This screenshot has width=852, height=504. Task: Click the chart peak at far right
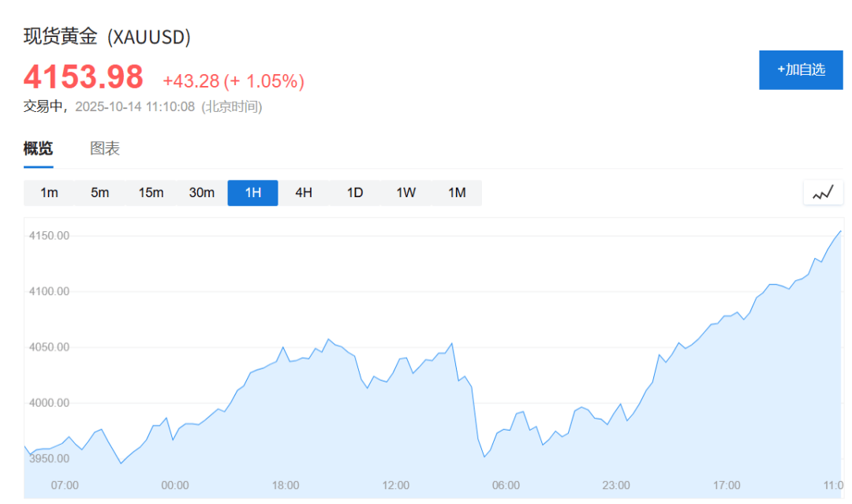click(x=840, y=231)
